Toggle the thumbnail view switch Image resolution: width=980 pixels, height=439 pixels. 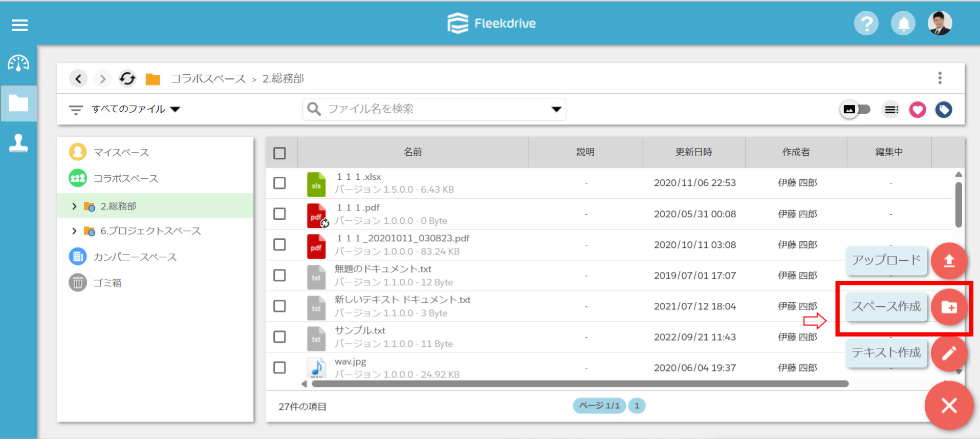pos(855,109)
